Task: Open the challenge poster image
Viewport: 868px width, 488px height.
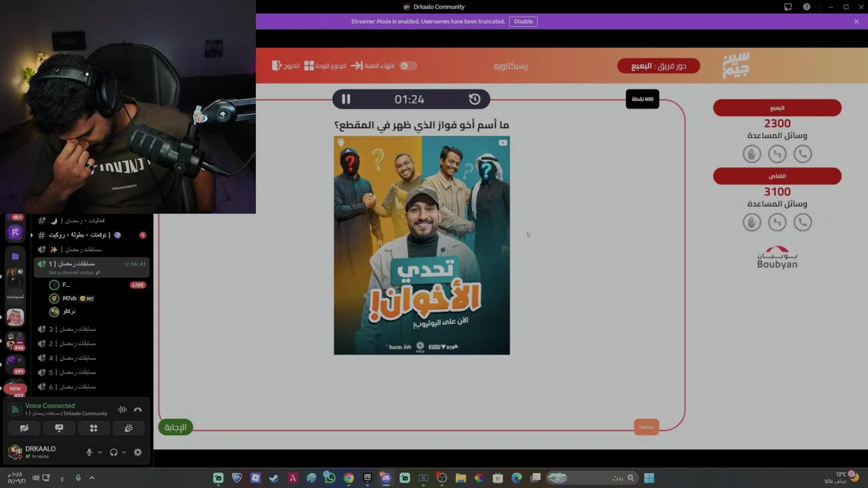Action: click(422, 245)
